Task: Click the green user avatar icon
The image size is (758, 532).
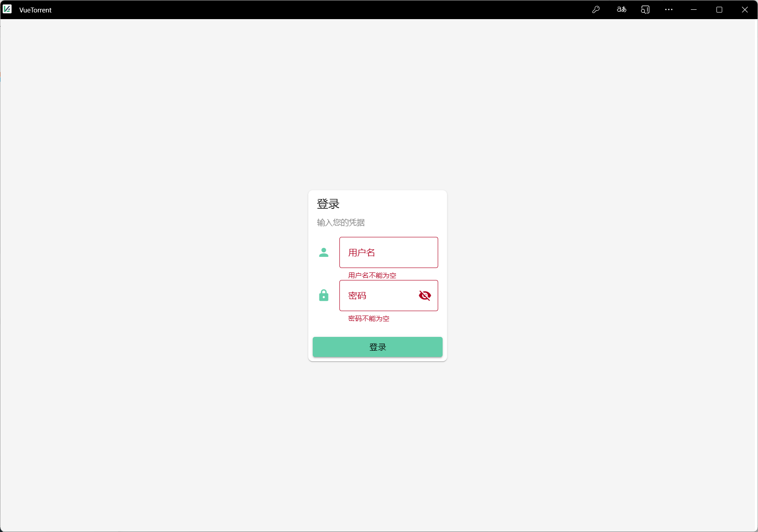Action: tap(324, 252)
